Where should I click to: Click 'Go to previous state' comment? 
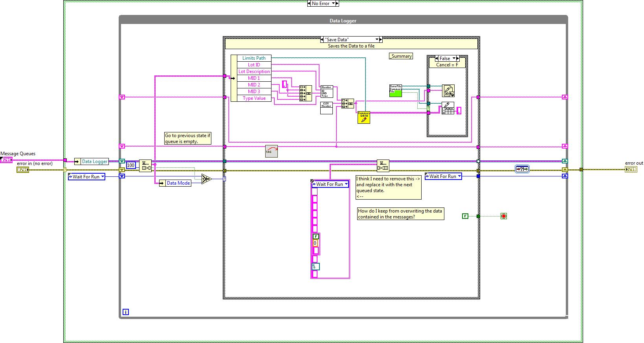pyautogui.click(x=188, y=138)
